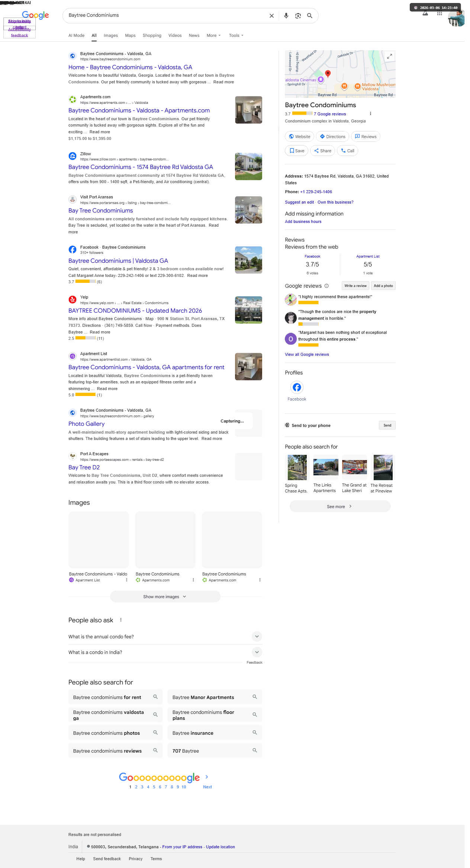The height and width of the screenshot is (868, 470).
Task: Switch to AI Mode tab
Action: coord(76,35)
